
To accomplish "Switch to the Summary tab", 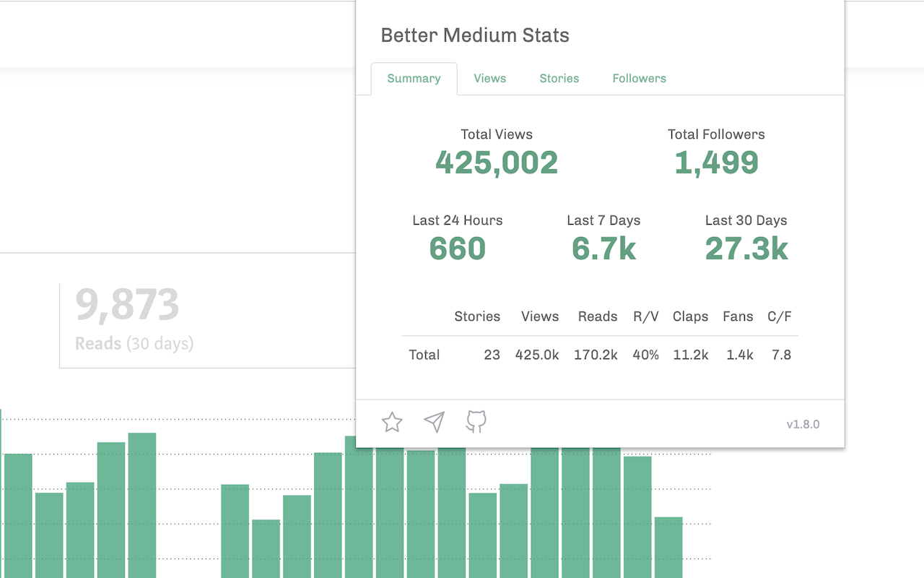I will tap(414, 79).
